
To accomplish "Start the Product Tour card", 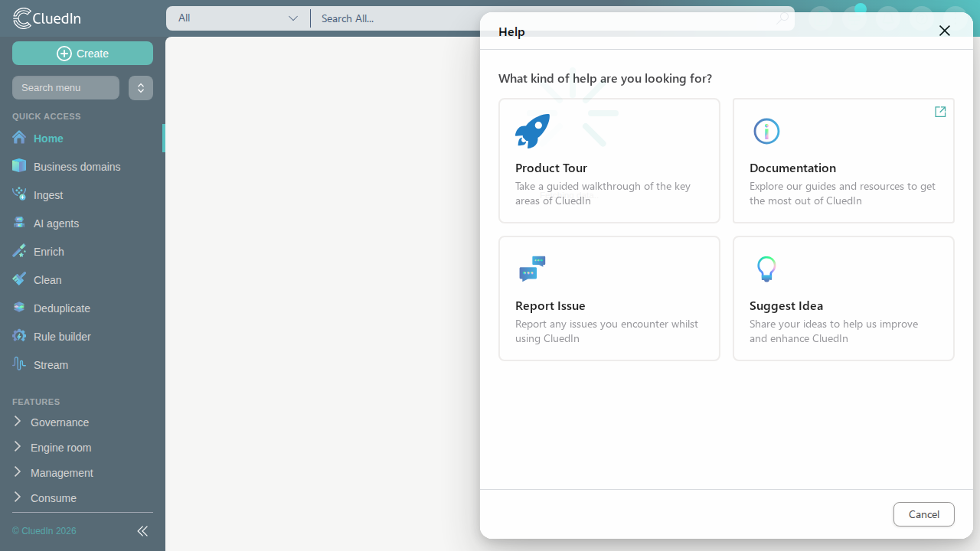I will coord(609,161).
